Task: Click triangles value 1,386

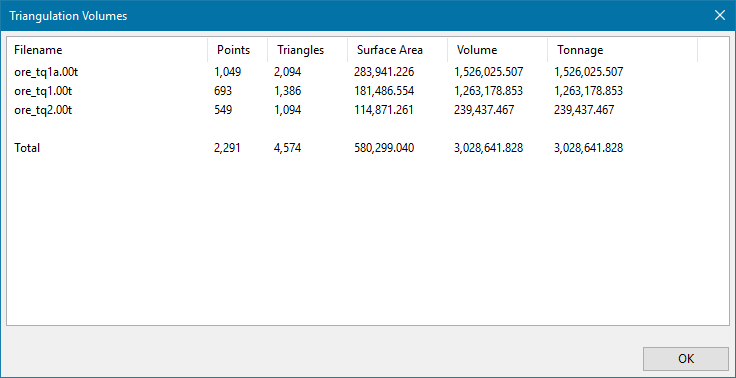Action: [288, 91]
